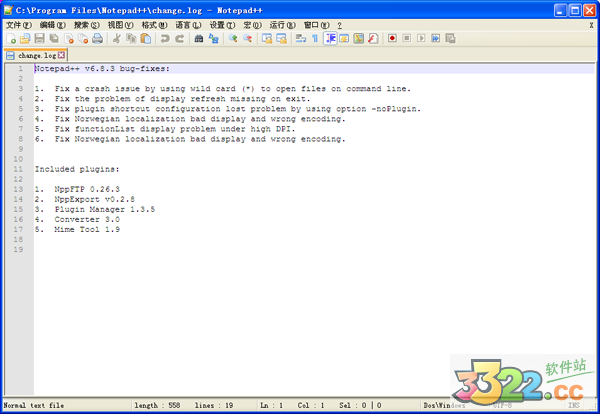Start macro recording with red dot icon
The width and height of the screenshot is (600, 414).
(392, 39)
